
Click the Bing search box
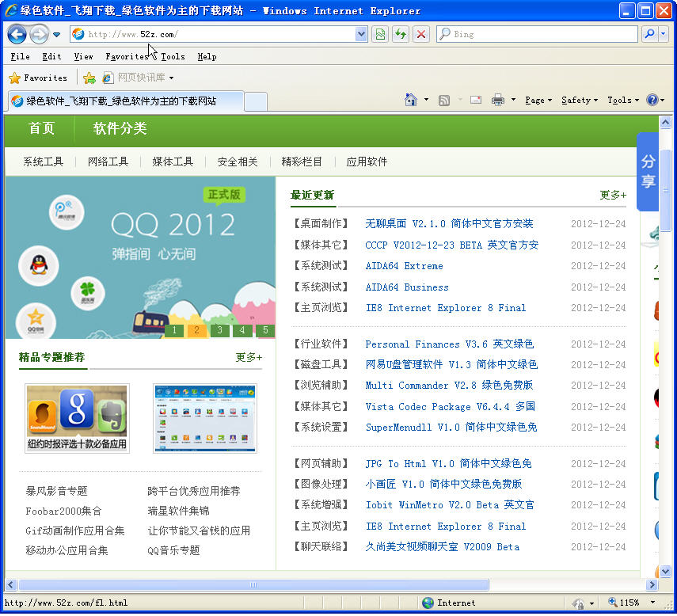[x=537, y=34]
